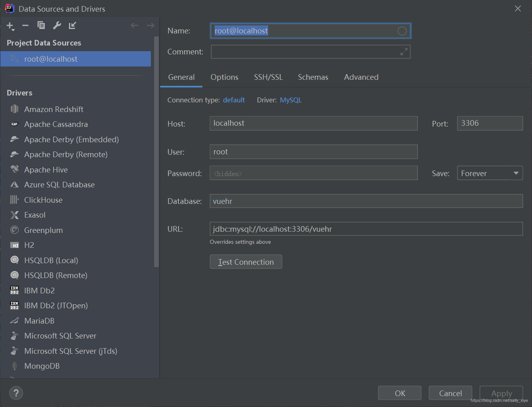Change connection type via the default link
The width and height of the screenshot is (532, 407).
pos(234,100)
